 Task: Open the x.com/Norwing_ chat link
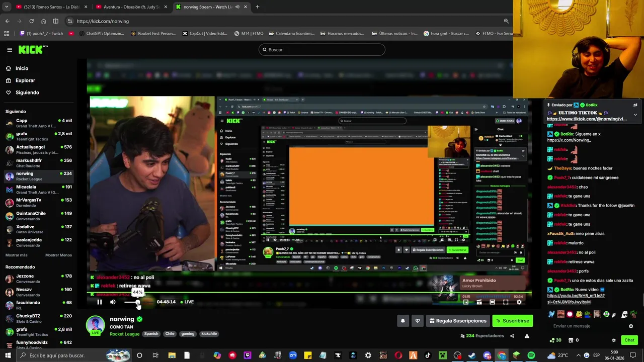[569, 140]
